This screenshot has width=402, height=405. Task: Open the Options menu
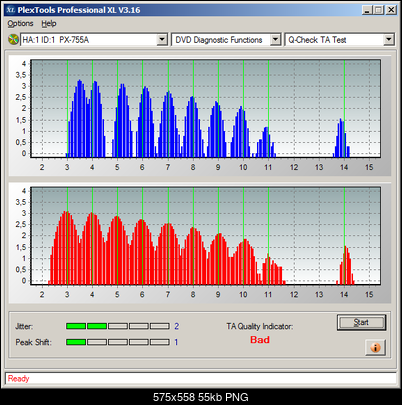click(20, 24)
